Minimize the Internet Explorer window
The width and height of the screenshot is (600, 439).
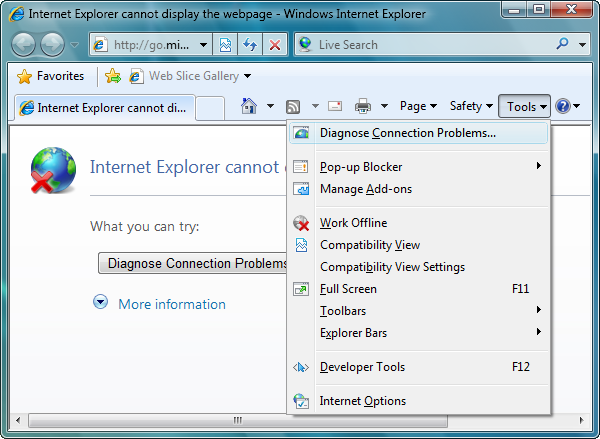[514, 10]
